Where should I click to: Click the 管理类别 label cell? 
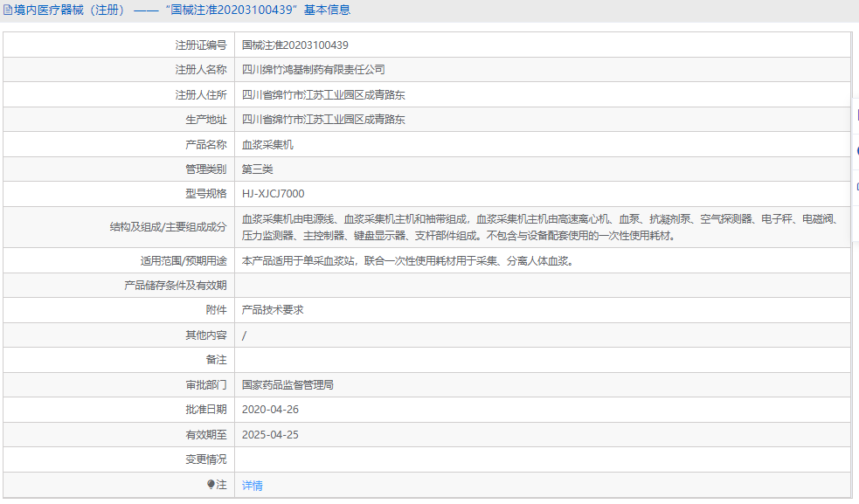(119, 169)
